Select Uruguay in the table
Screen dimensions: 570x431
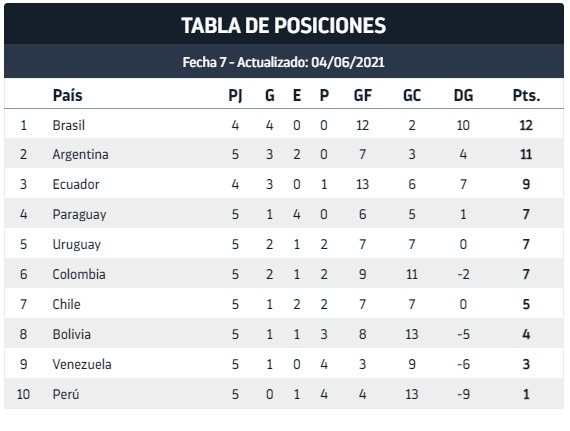click(76, 244)
